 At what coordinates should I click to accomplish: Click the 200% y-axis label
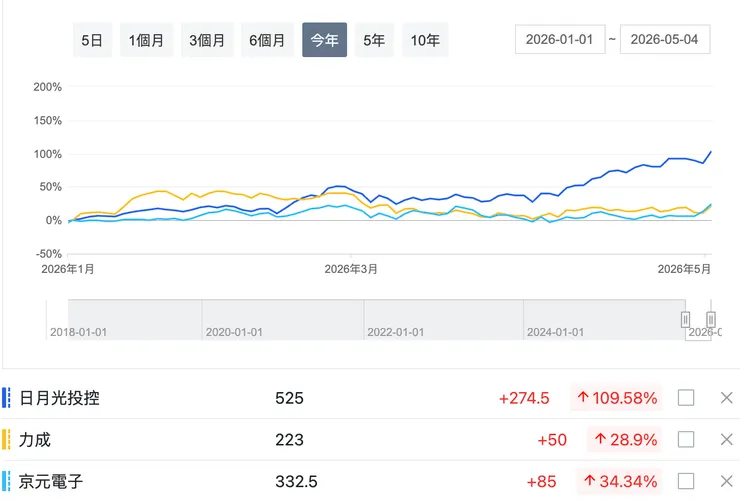[x=48, y=87]
